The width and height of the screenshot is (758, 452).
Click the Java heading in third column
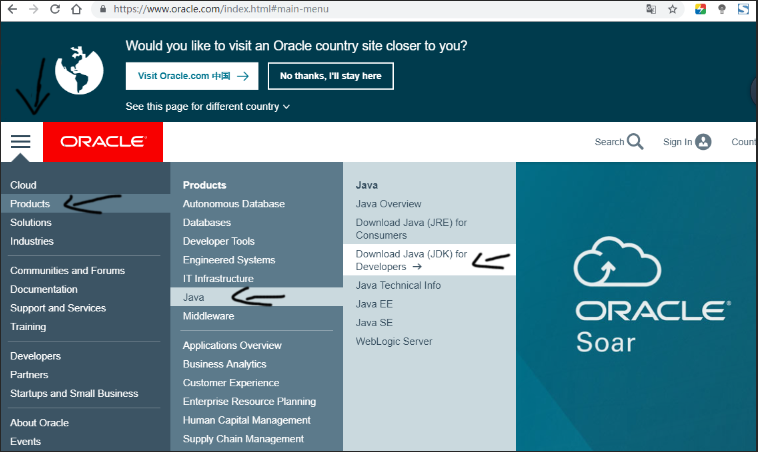point(367,185)
